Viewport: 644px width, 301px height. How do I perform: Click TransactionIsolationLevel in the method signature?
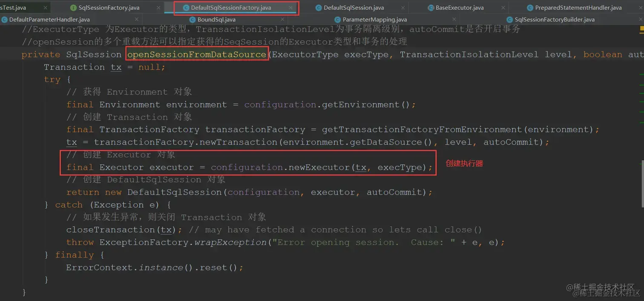[469, 55]
